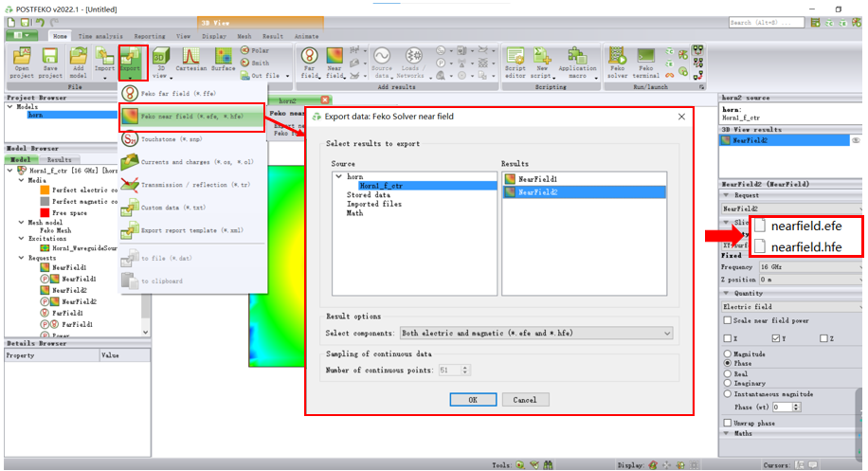The width and height of the screenshot is (868, 471).
Task: Add Far field result
Action: pyautogui.click(x=310, y=63)
